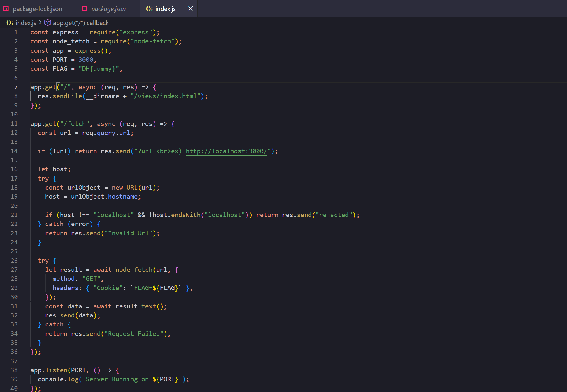567x392 pixels.
Task: Open the http://localhost:3000/ link
Action: coord(226,151)
